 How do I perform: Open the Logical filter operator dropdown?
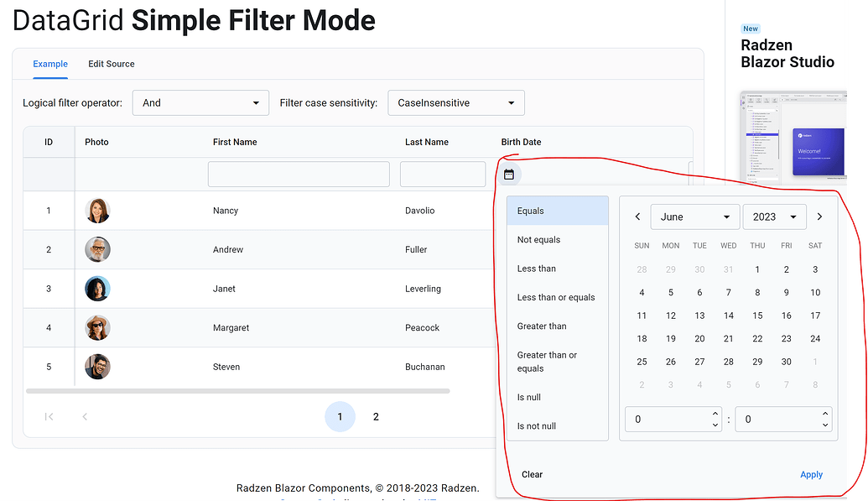(x=201, y=103)
